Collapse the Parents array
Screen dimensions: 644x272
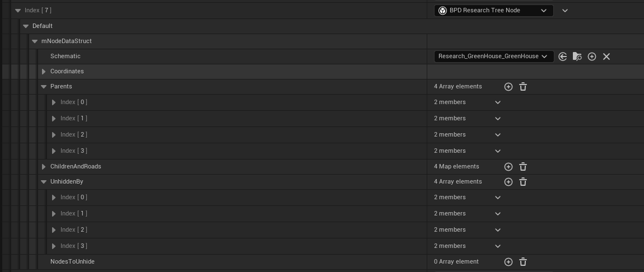point(44,87)
